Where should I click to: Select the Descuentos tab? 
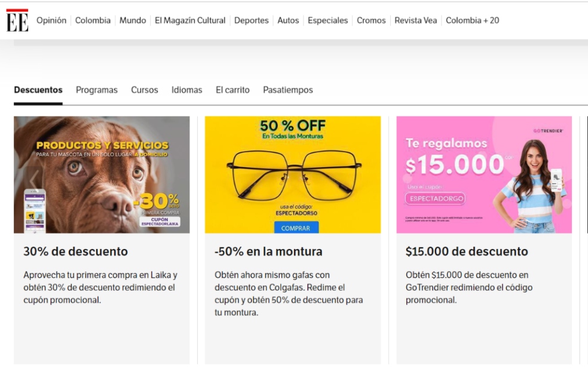click(38, 90)
